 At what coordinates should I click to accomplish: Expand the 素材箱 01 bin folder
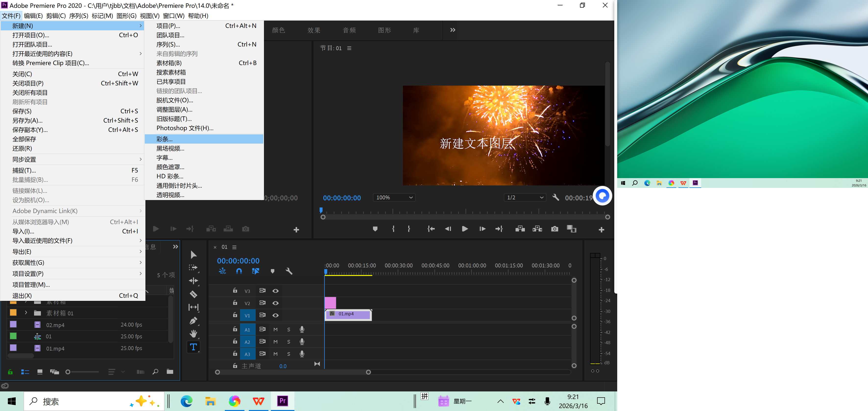point(26,313)
